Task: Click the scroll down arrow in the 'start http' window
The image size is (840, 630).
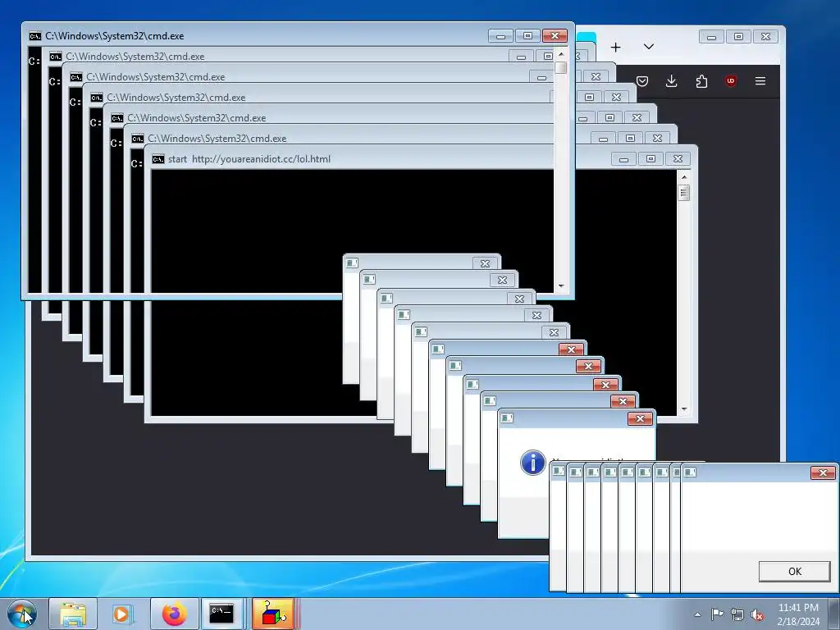Action: pos(683,409)
